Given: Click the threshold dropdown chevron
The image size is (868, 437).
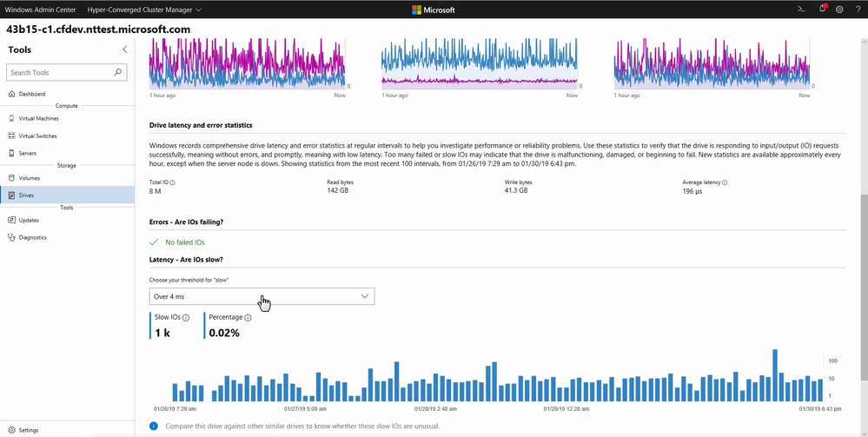Looking at the screenshot, I should pos(364,296).
